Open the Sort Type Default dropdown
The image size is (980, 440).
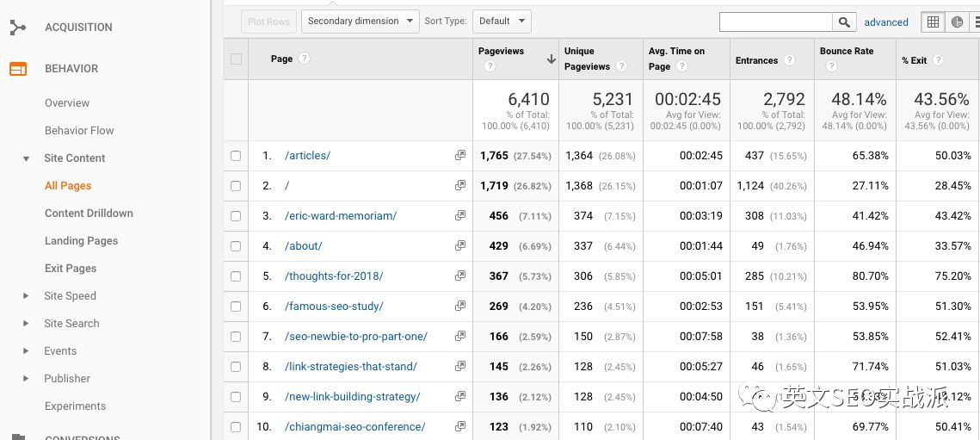(502, 22)
